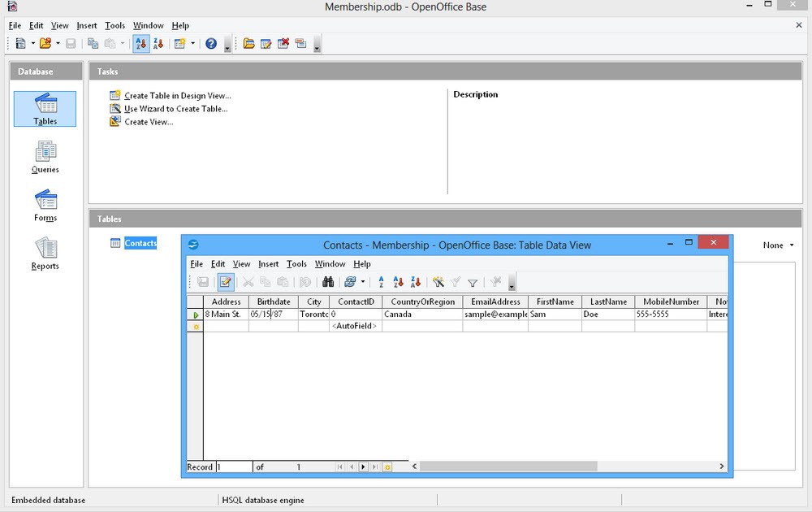Open the Tools menu in main window
812x512 pixels.
[x=114, y=25]
